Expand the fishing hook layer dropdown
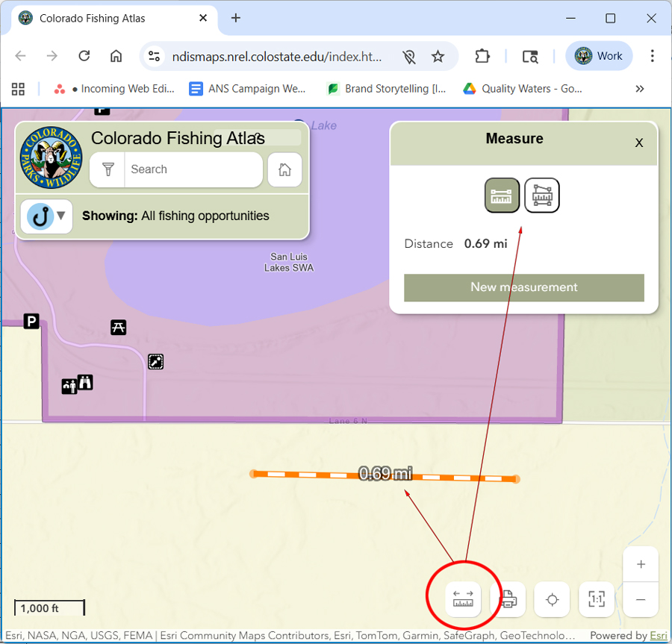This screenshot has height=644, width=672. [x=46, y=216]
